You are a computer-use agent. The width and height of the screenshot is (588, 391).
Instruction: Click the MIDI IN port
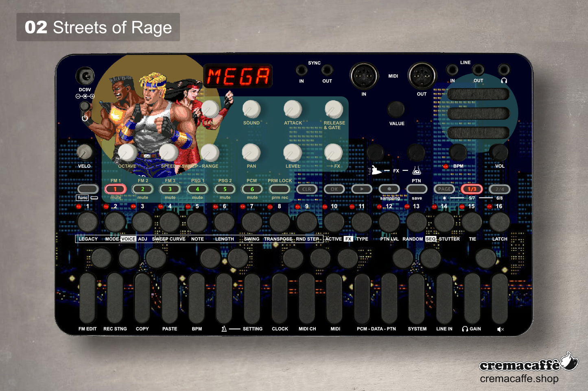[x=364, y=76]
